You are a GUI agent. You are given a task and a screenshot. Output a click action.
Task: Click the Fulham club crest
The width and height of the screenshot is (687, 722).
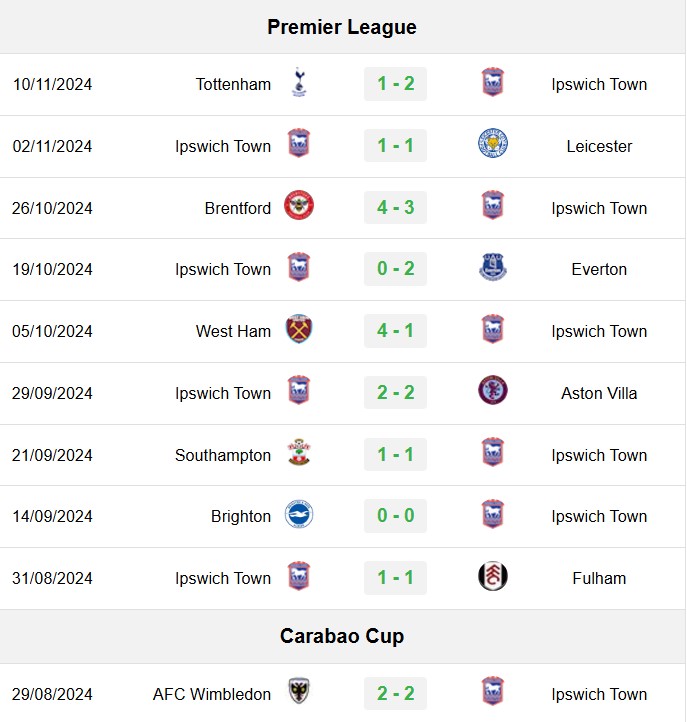coord(493,576)
